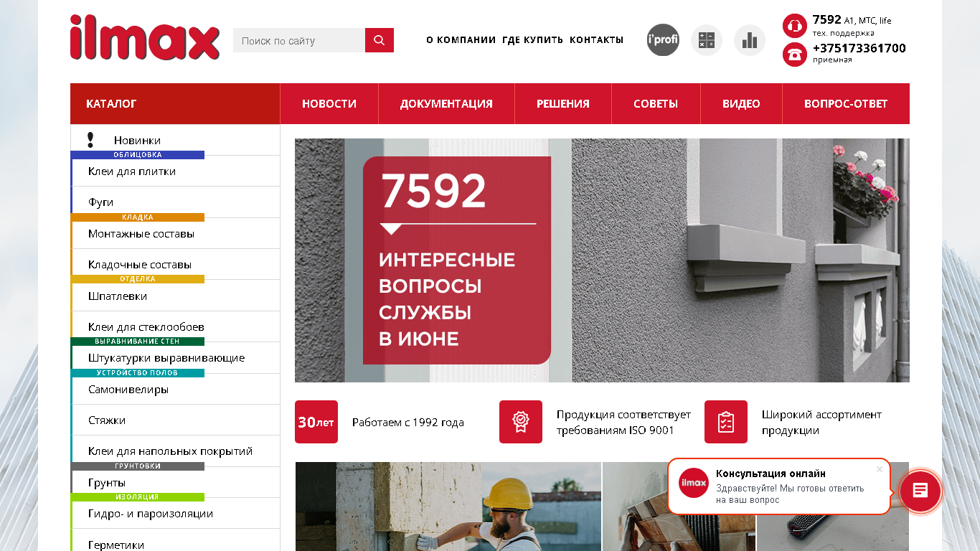
Task: Click the +375173361700 phone number
Action: click(859, 48)
